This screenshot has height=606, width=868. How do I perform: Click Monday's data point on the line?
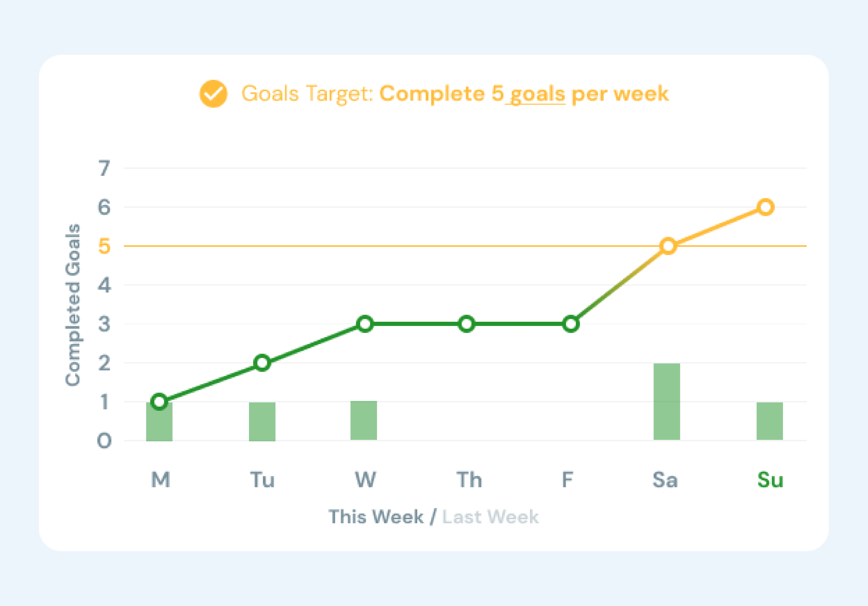point(159,402)
